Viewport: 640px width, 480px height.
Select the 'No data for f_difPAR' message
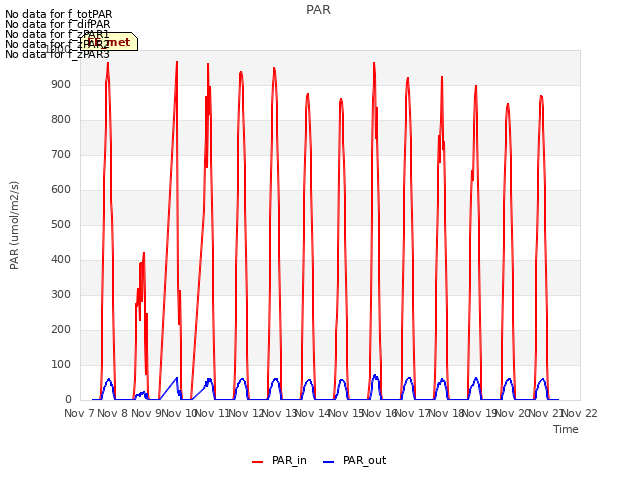(x=58, y=24)
